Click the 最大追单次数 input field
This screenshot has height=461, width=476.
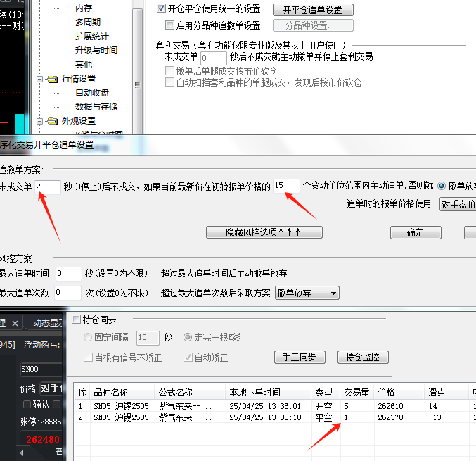tap(67, 293)
